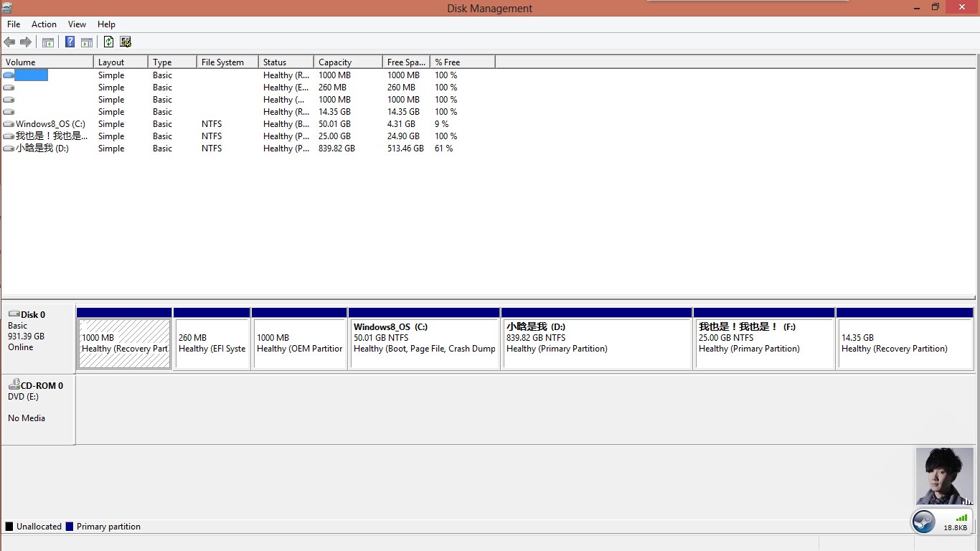Click the Forward arrow toolbar icon
980x551 pixels.
26,42
